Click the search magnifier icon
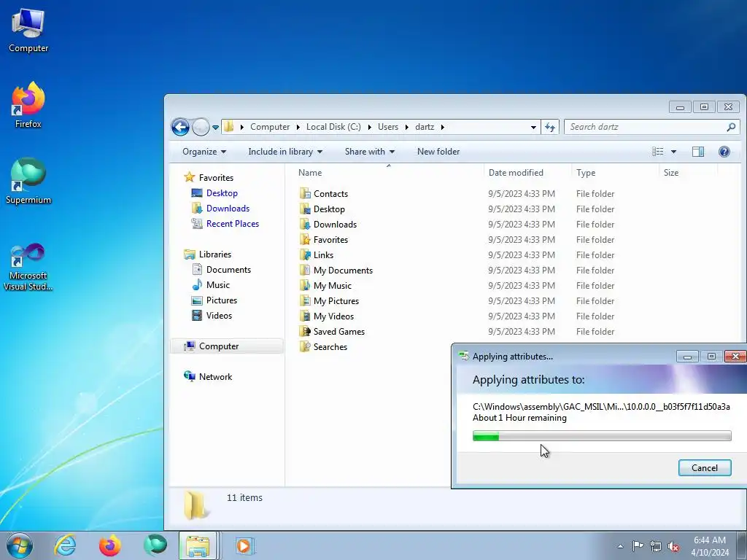 click(x=731, y=127)
